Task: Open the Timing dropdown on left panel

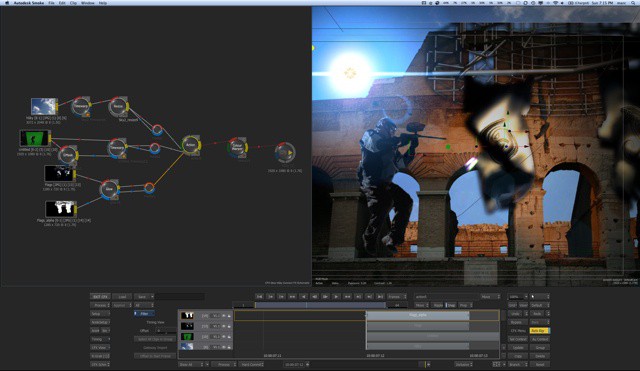Action: point(100,339)
